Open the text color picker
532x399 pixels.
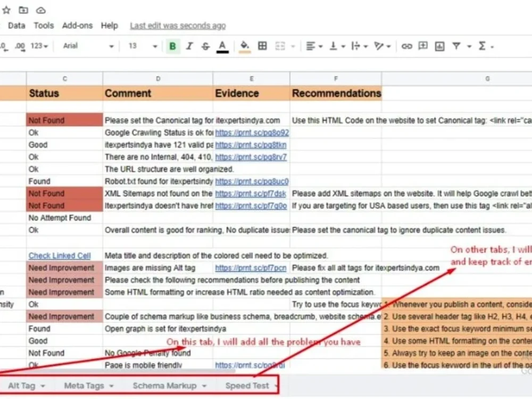click(x=222, y=47)
